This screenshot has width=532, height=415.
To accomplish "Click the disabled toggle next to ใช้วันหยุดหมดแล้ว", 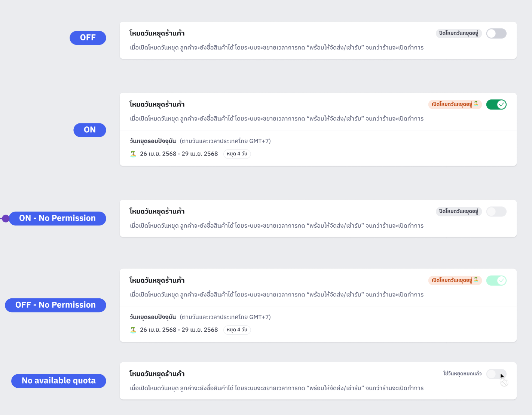I will 496,374.
